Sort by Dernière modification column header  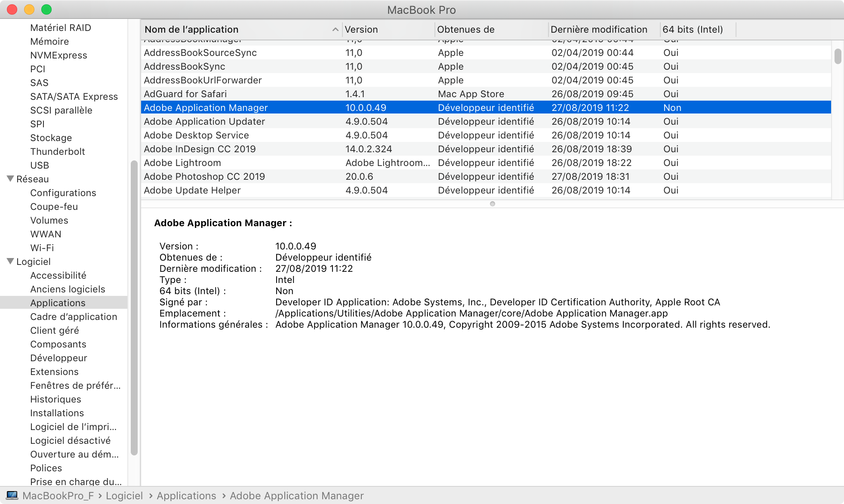(x=604, y=29)
